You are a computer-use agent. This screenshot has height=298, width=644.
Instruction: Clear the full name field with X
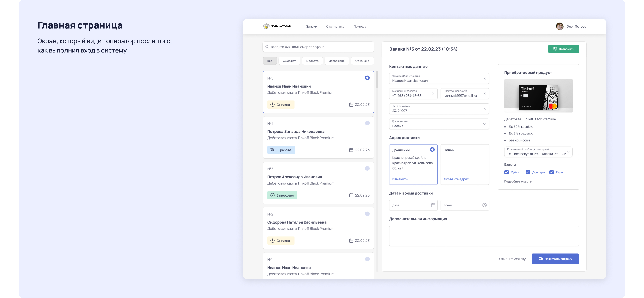pos(484,78)
